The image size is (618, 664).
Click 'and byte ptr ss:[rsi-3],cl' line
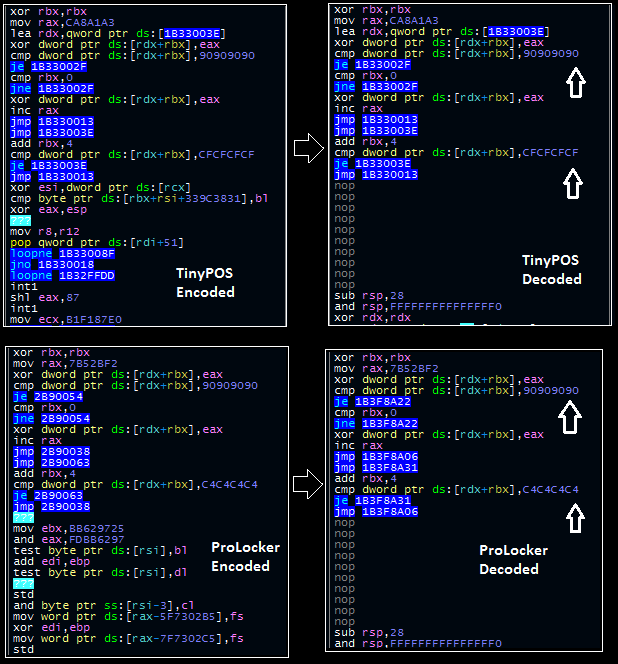point(104,606)
